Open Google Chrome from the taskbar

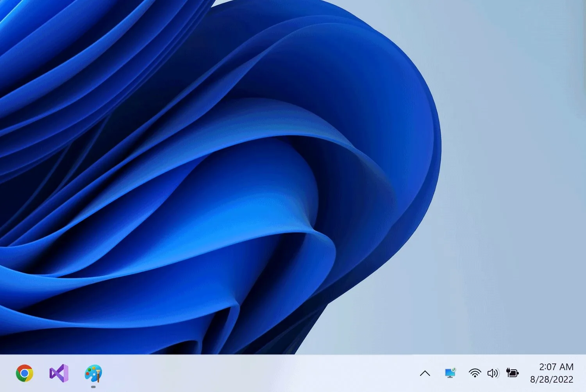(x=24, y=373)
